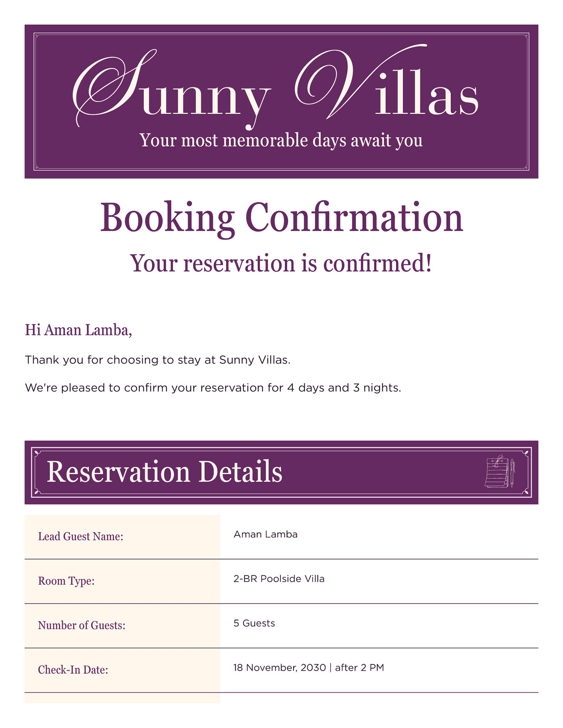Click the 'Room Type:' label cell

(122, 581)
